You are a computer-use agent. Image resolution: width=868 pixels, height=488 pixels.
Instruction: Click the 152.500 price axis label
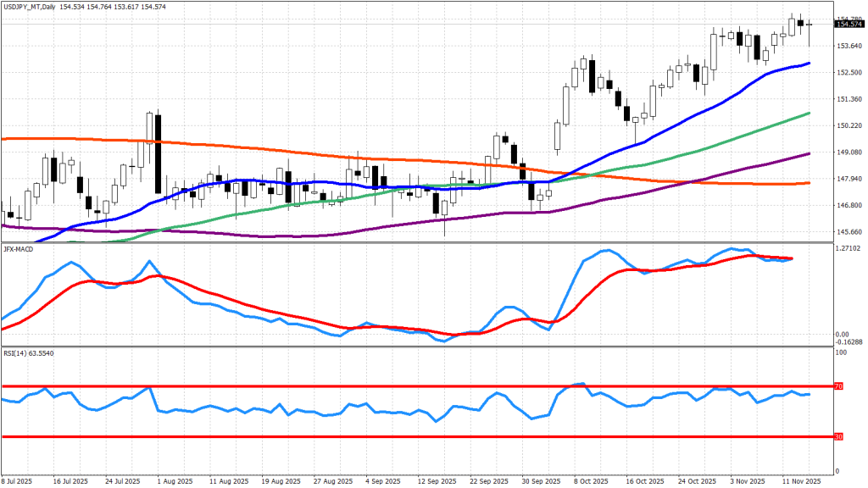pos(849,72)
